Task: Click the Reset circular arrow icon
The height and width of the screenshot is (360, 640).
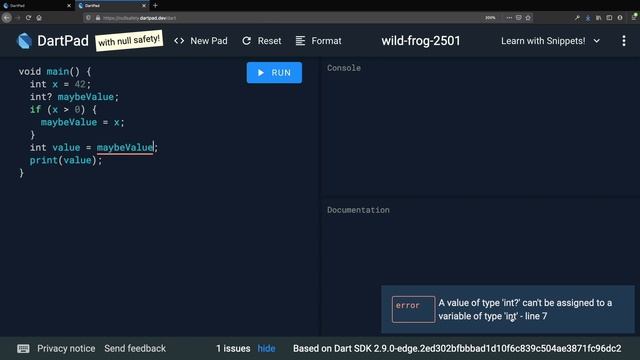Action: (247, 41)
